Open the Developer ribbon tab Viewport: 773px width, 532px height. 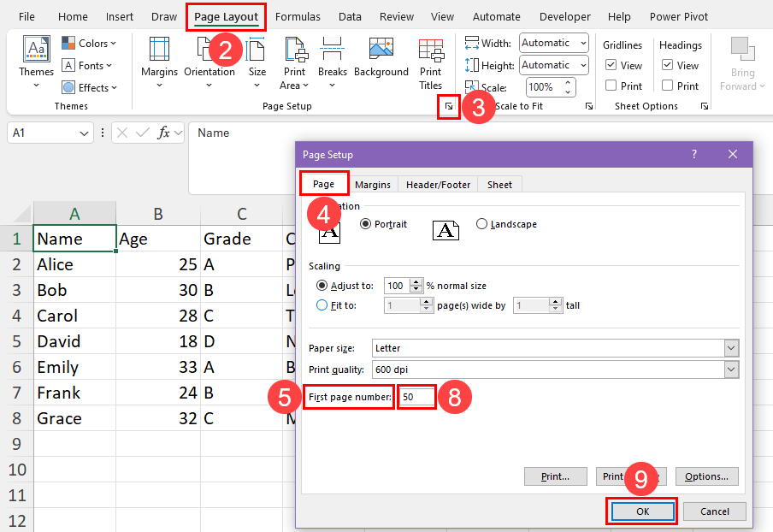[564, 17]
